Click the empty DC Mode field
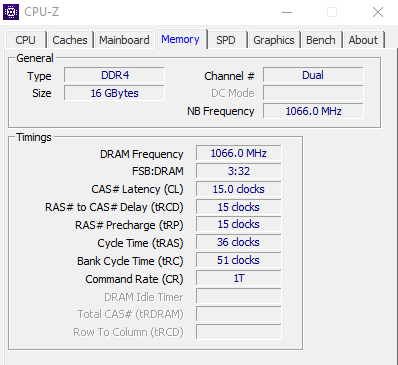Image resolution: width=398 pixels, height=365 pixels. [313, 93]
